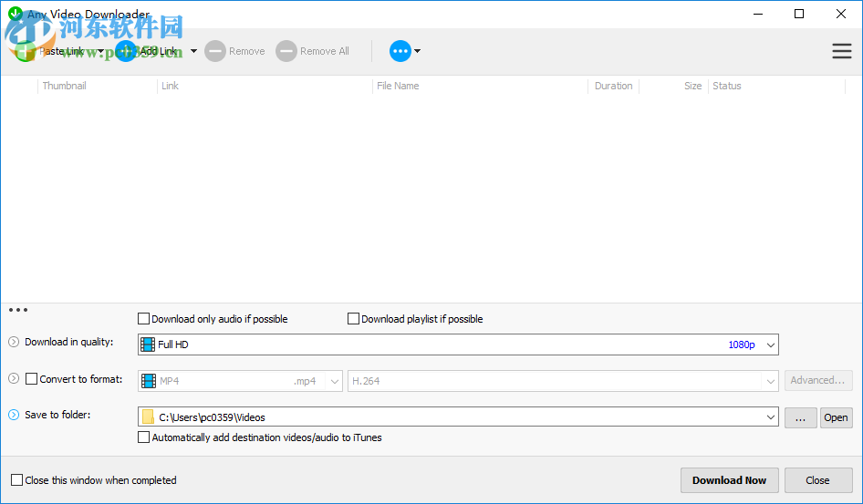Image resolution: width=863 pixels, height=504 pixels.
Task: Click the MP4 film strip icon
Action: (148, 381)
